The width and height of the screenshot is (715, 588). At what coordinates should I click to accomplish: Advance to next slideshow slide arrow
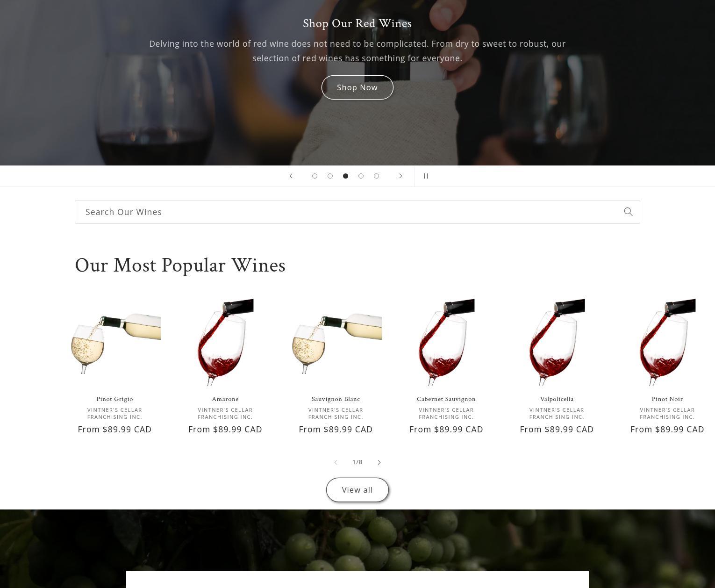[x=400, y=176]
